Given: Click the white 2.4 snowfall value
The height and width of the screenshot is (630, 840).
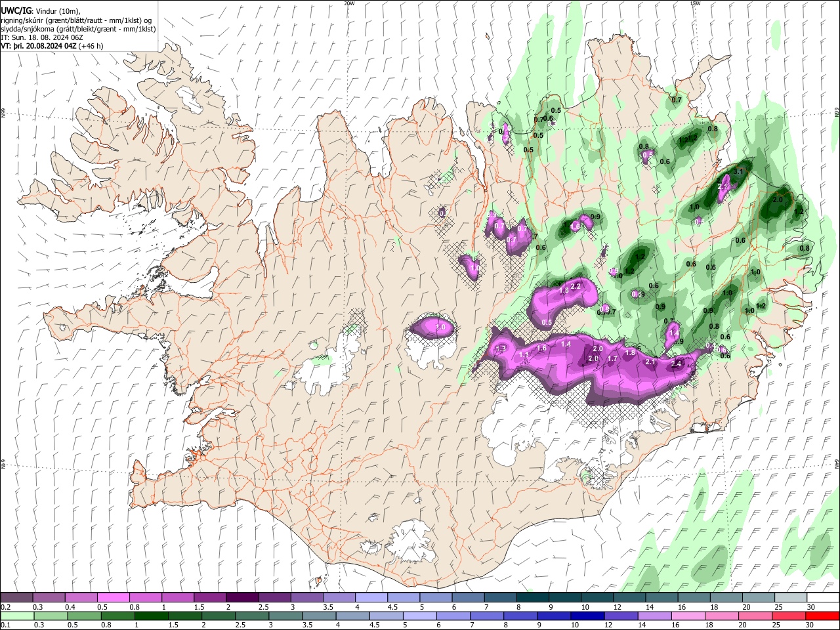Looking at the screenshot, I should pos(677,364).
